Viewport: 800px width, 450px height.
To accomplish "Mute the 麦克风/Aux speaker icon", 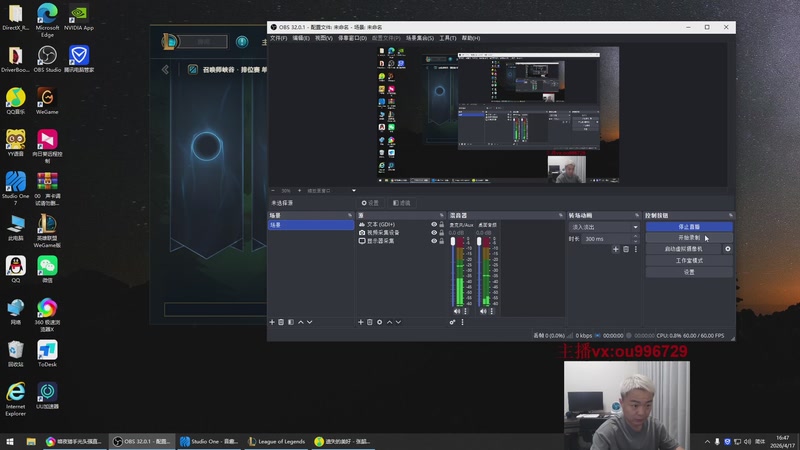I will 457,311.
